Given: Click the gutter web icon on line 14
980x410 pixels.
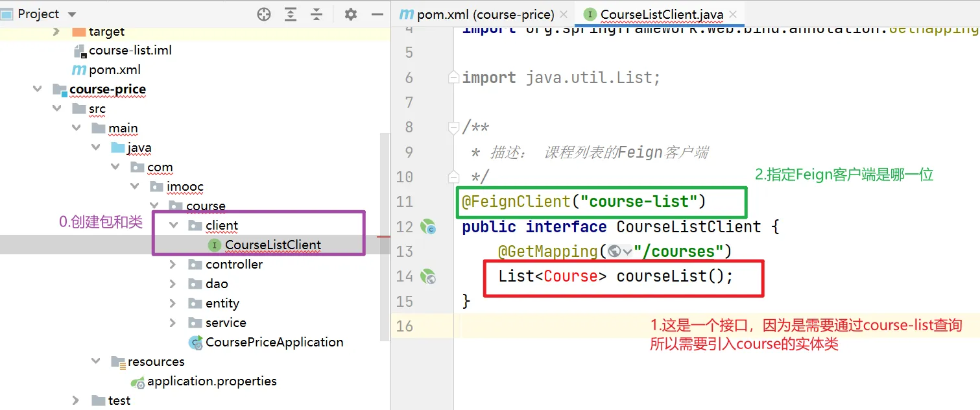Looking at the screenshot, I should click(427, 276).
